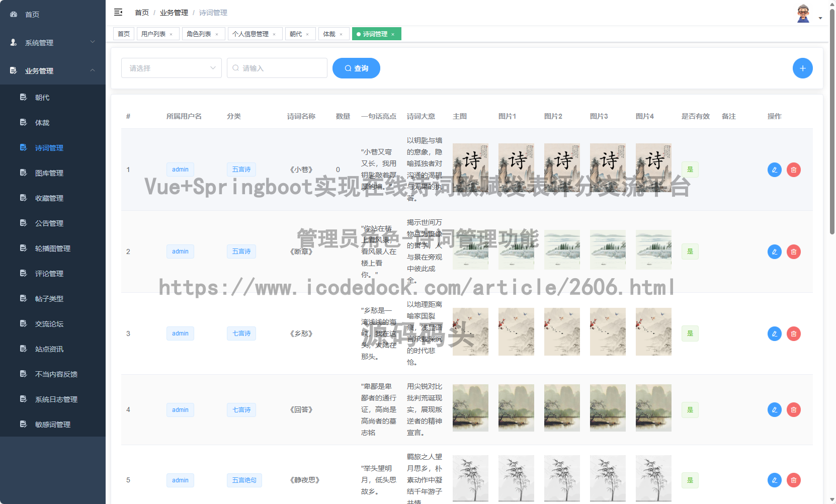Click 业务管理 in the breadcrumb
The height and width of the screenshot is (504, 836).
(x=174, y=12)
